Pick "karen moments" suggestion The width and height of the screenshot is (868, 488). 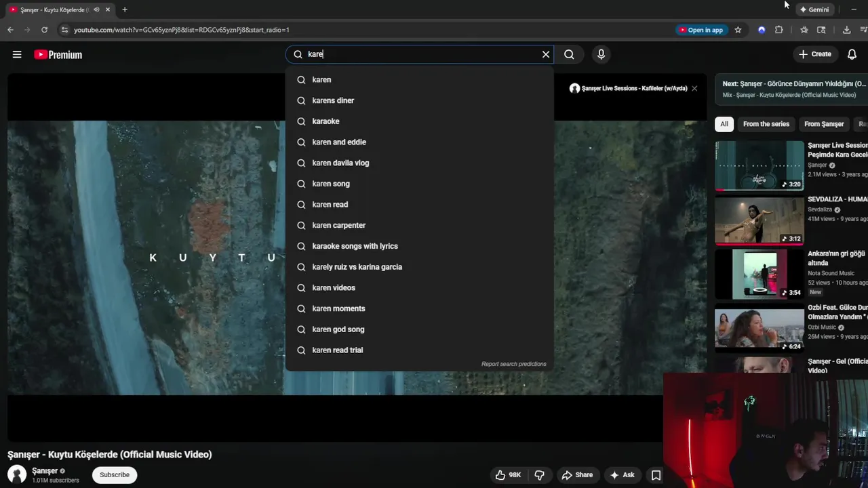tap(420, 308)
